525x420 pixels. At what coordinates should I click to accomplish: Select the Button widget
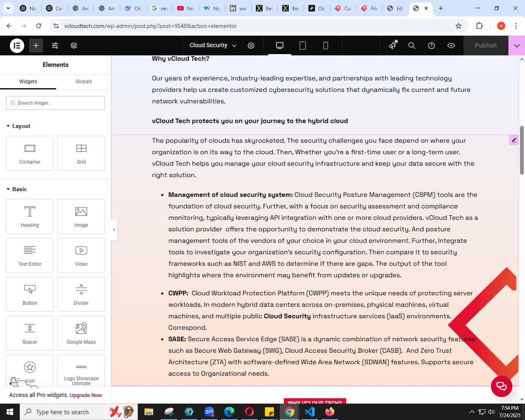30,294
